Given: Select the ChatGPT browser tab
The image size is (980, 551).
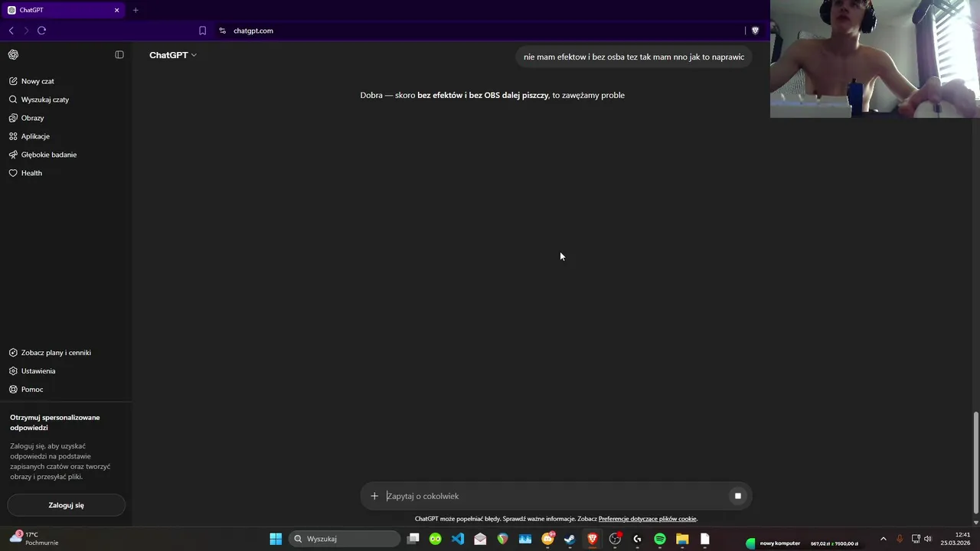Looking at the screenshot, I should point(63,10).
